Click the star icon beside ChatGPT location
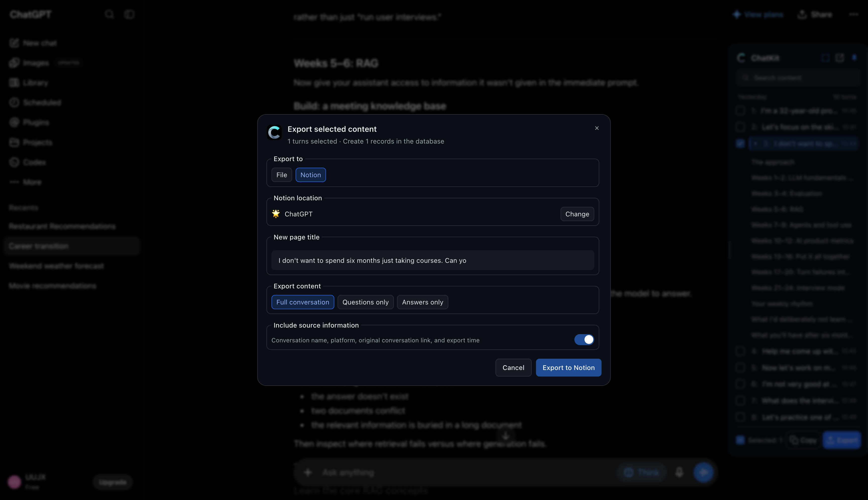 tap(276, 214)
